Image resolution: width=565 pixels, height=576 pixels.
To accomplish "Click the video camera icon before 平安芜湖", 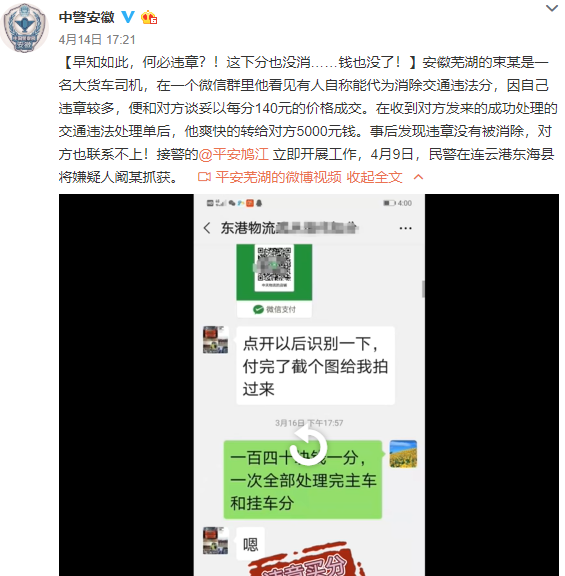I will click(x=204, y=177).
